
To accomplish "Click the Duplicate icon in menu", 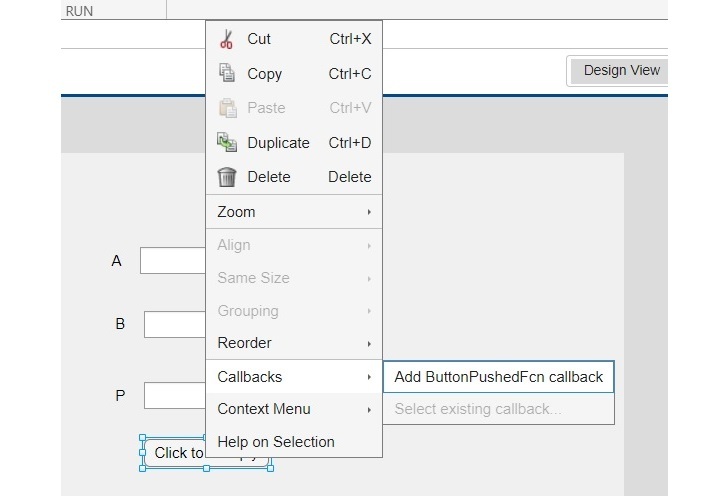I will tap(227, 142).
